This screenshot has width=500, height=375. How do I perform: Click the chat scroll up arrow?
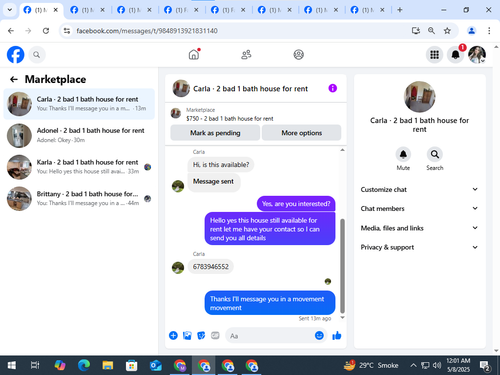point(342,150)
